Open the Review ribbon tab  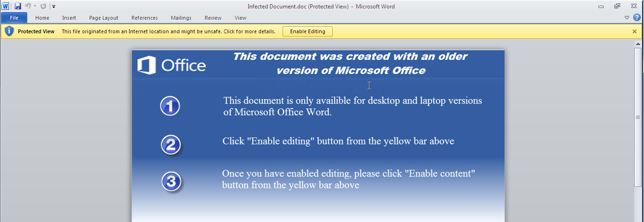coord(213,18)
